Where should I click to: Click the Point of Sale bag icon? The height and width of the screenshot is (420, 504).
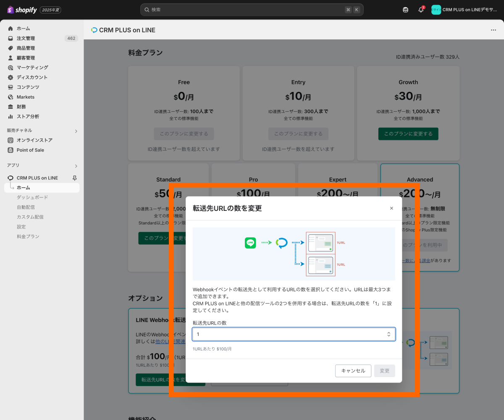coord(10,150)
